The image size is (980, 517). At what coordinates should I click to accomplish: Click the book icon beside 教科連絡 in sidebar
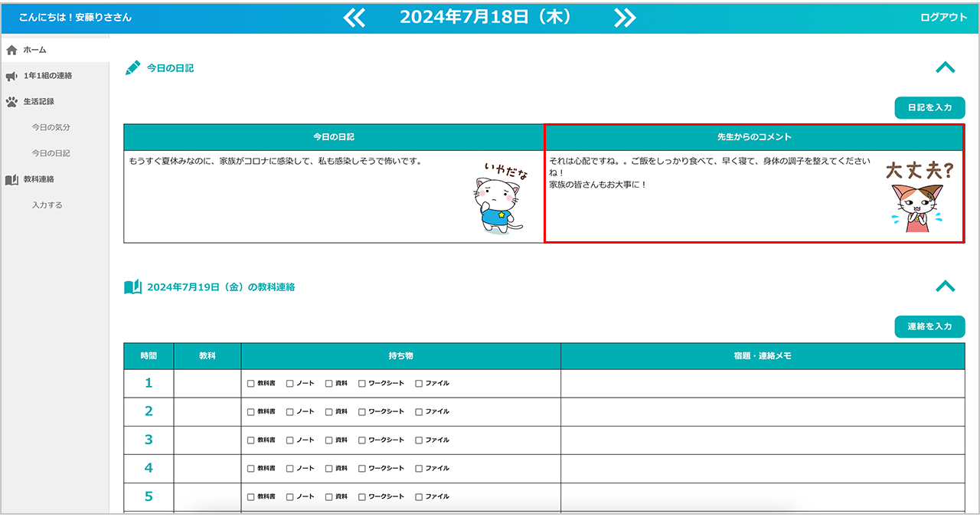tap(11, 179)
